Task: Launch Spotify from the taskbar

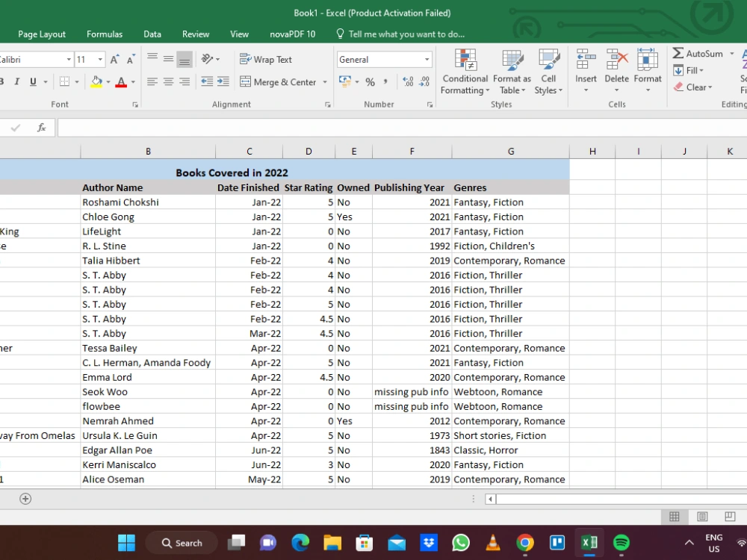Action: point(622,543)
